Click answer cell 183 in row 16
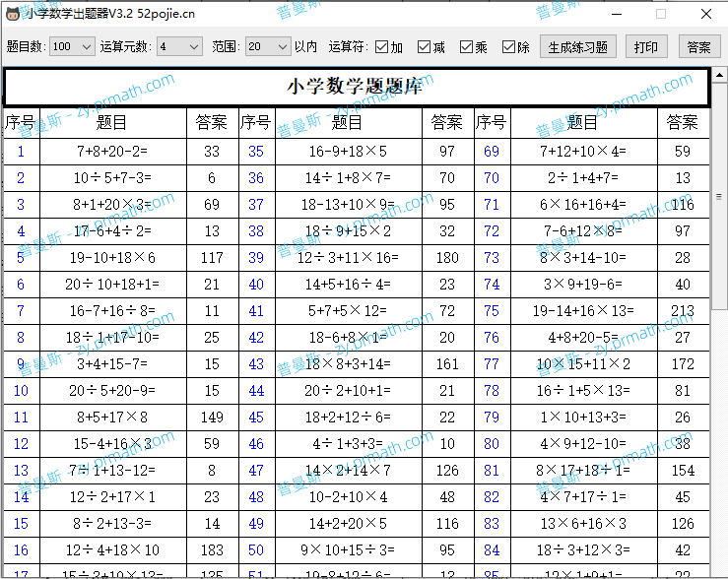This screenshot has height=579, width=728. coord(212,550)
